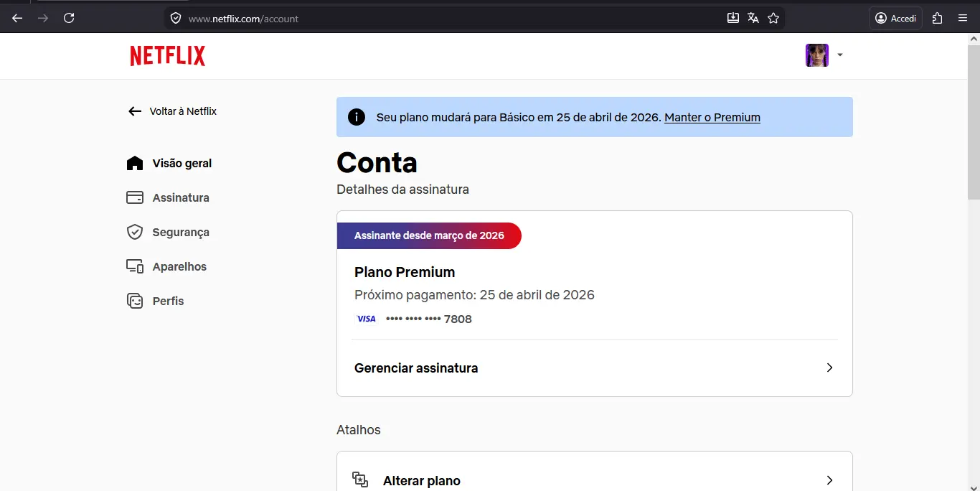This screenshot has width=980, height=491.
Task: Click Assinante desde março de 2026 badge
Action: (429, 235)
